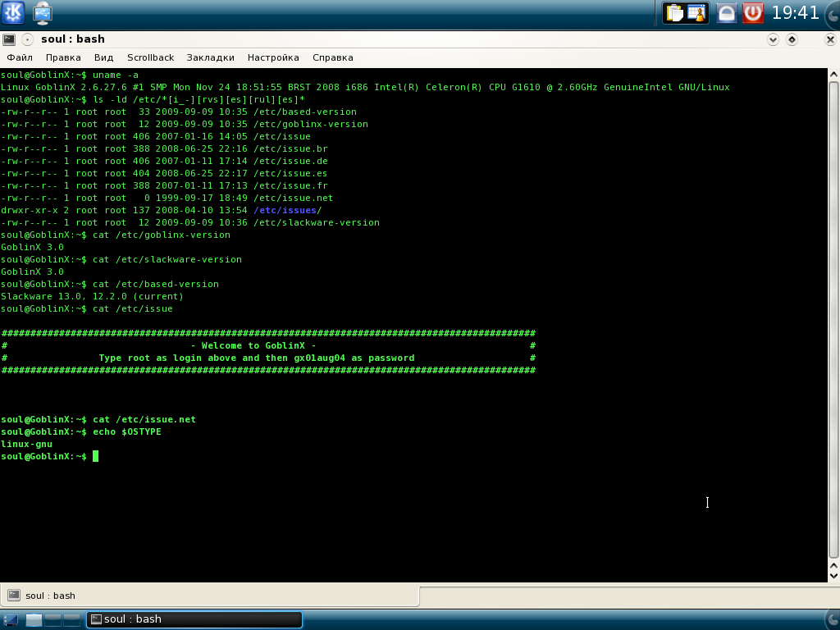
Task: Select the 'soul : bash' session tab
Action: pos(209,596)
